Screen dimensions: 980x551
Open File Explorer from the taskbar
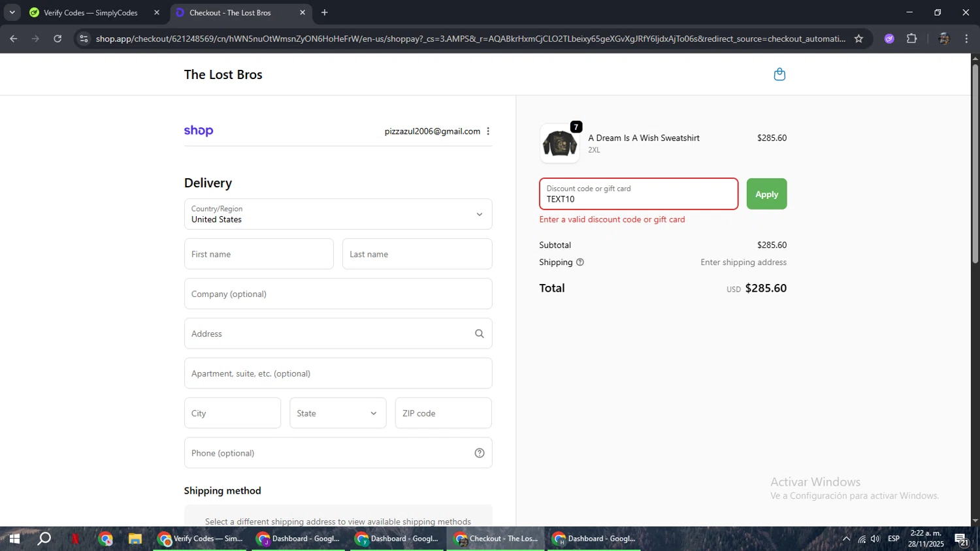click(135, 539)
